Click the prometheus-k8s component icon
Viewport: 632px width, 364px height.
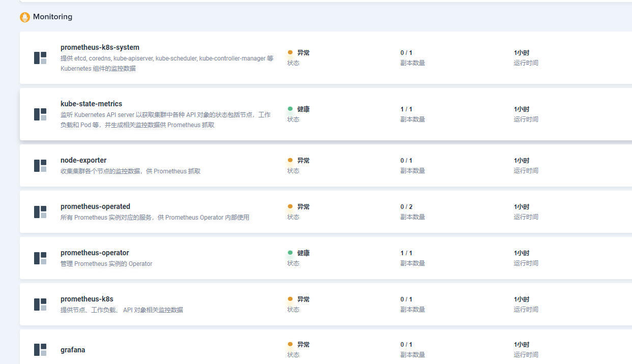(40, 305)
